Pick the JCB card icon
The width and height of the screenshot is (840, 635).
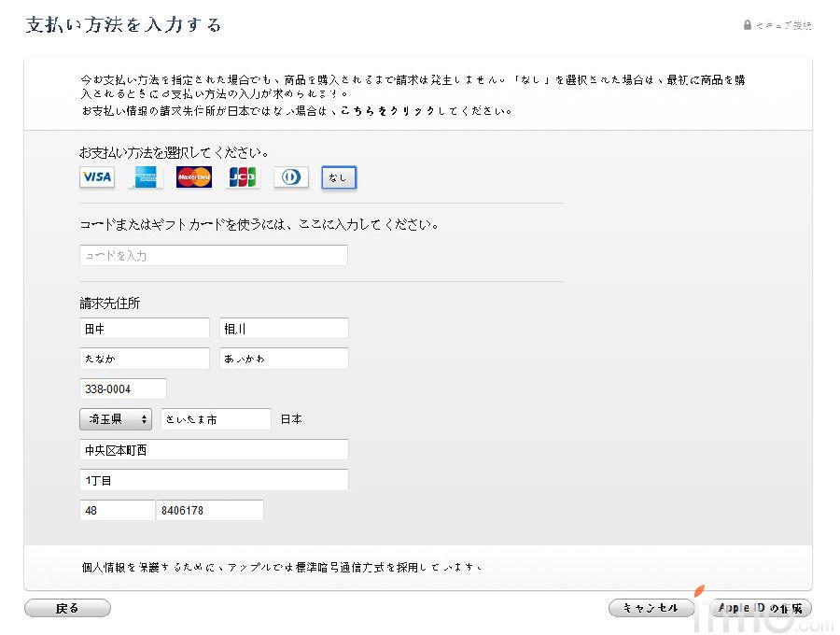click(243, 177)
